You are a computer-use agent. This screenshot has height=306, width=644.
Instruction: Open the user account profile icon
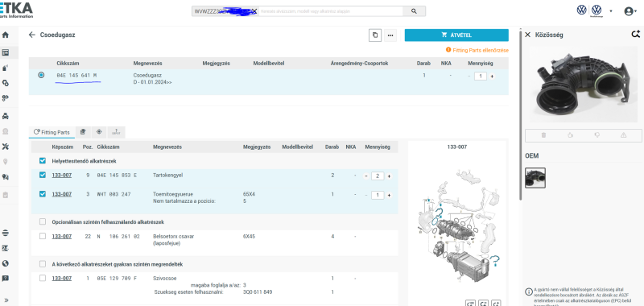tap(629, 11)
